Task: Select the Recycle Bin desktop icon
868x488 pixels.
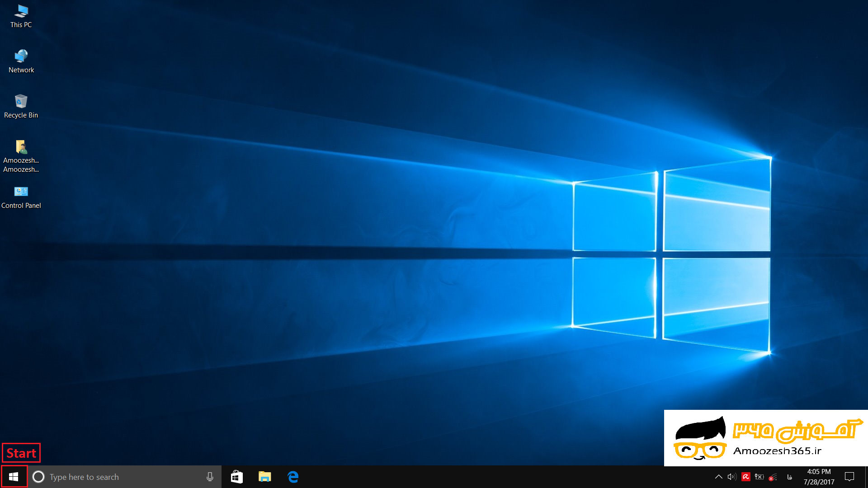Action: [21, 107]
